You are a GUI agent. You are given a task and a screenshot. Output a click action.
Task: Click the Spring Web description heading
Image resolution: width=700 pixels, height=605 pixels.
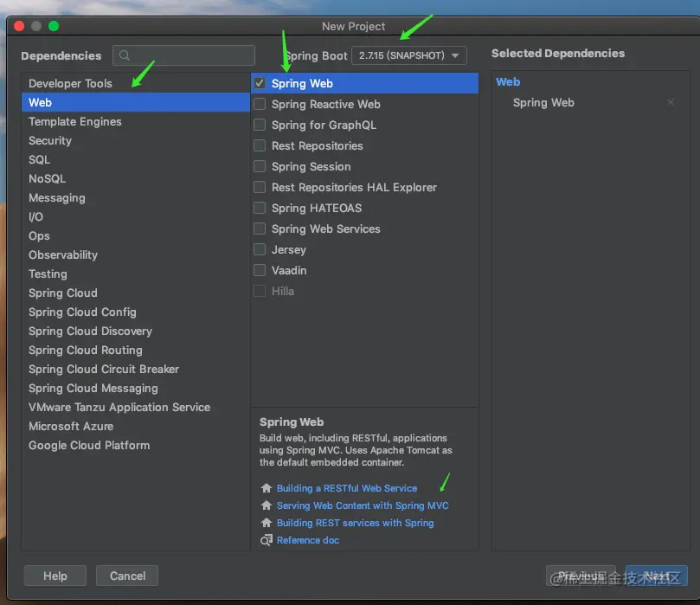tap(292, 422)
